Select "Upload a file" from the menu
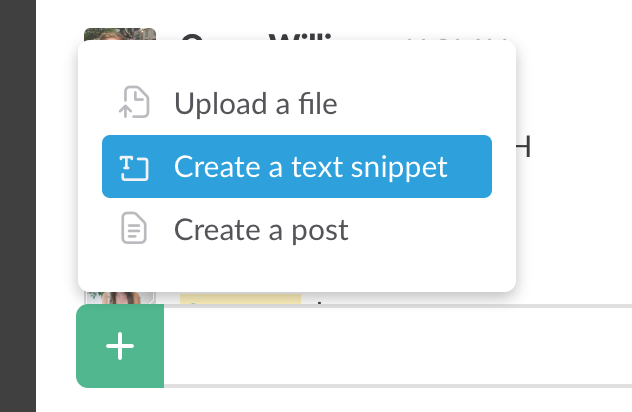 tap(255, 103)
